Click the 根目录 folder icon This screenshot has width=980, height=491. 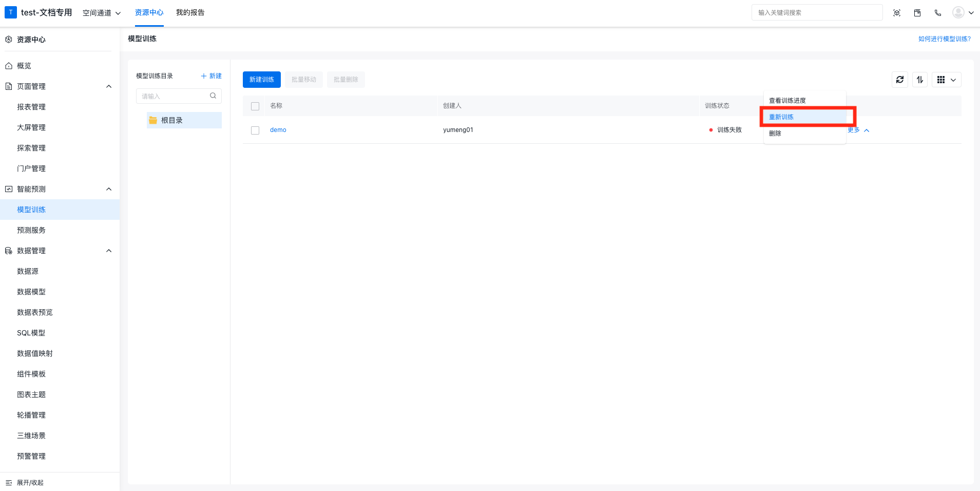pos(153,120)
